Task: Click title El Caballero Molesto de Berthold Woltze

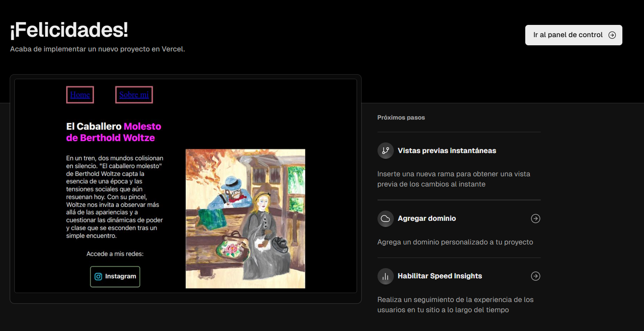Action: [x=114, y=132]
